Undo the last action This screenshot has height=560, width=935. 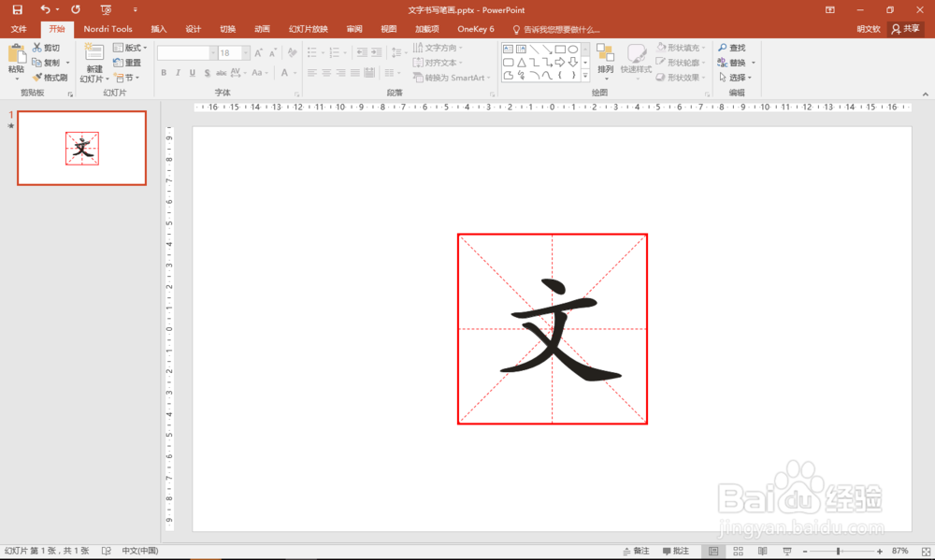coord(45,9)
